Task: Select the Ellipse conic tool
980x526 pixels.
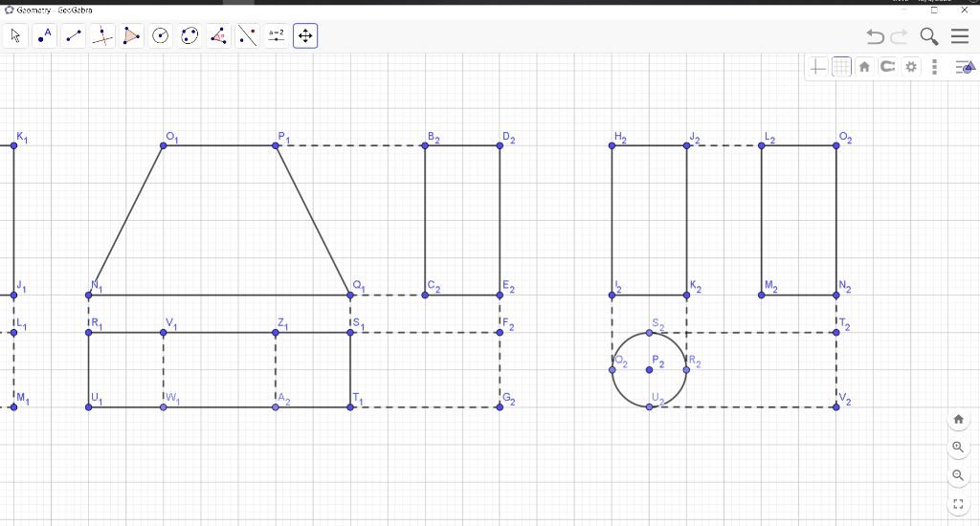Action: coord(189,35)
